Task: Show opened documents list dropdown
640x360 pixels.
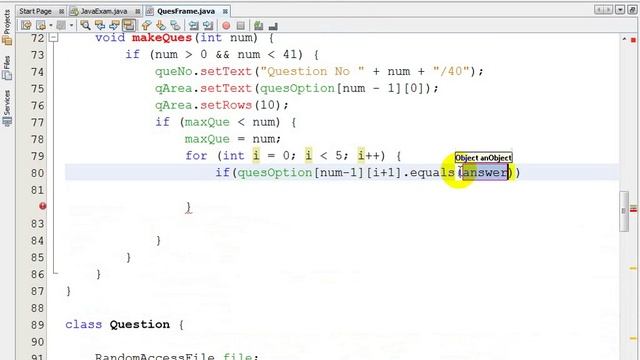Action: 620,10
